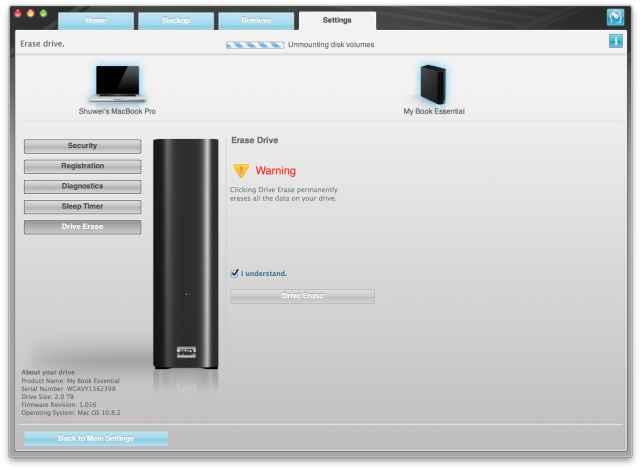Image resolution: width=640 pixels, height=470 pixels.
Task: Select the My Book Essential drive icon
Action: [x=433, y=84]
